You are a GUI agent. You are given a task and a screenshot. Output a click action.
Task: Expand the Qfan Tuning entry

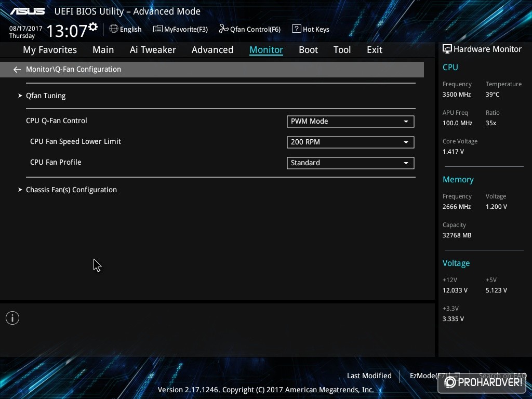coord(46,96)
